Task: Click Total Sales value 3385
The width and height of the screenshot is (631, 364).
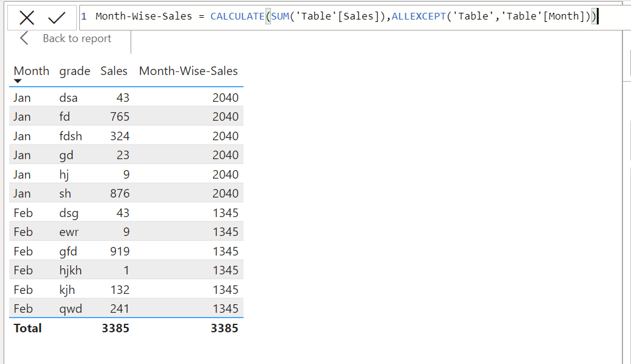Action: pyautogui.click(x=115, y=328)
